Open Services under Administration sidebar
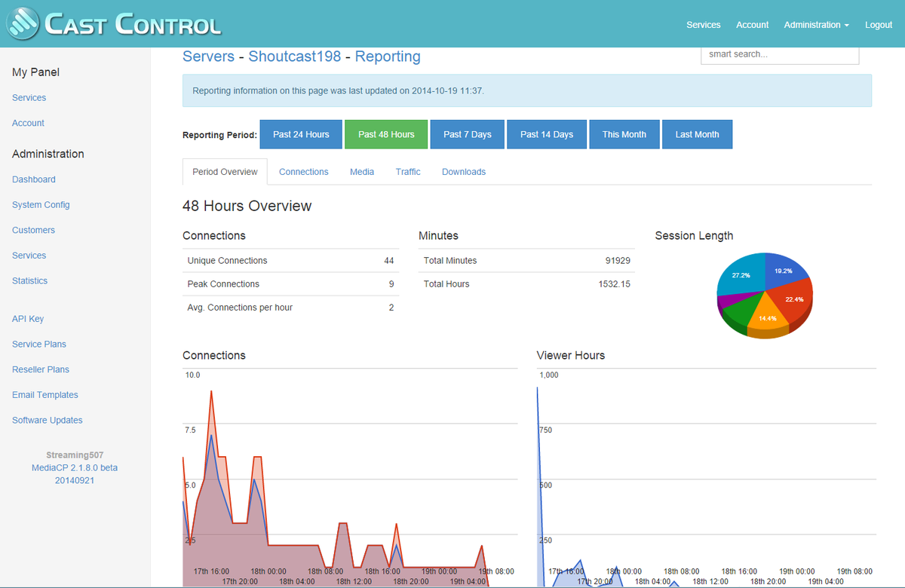Viewport: 905px width, 588px height. pyautogui.click(x=29, y=256)
